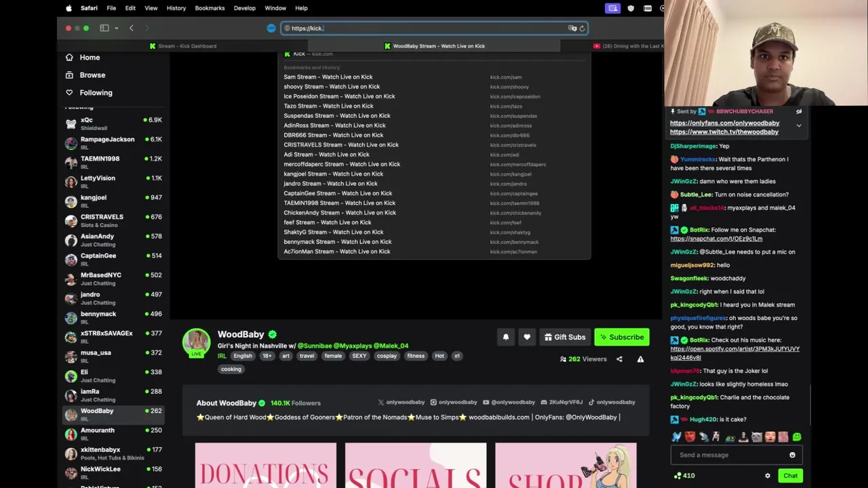Open the SOCIALS panel image
Image resolution: width=868 pixels, height=488 pixels.
coord(416,466)
